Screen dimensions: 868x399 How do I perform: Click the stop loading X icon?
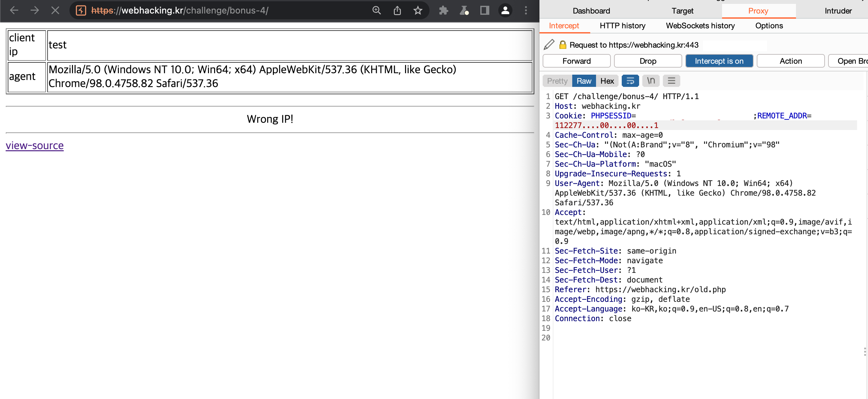pyautogui.click(x=55, y=10)
